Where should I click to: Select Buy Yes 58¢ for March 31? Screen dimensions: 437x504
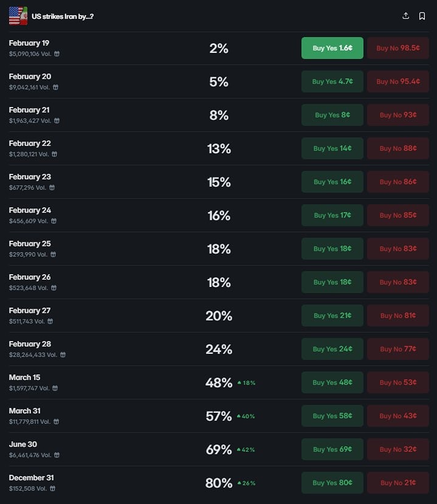(332, 416)
